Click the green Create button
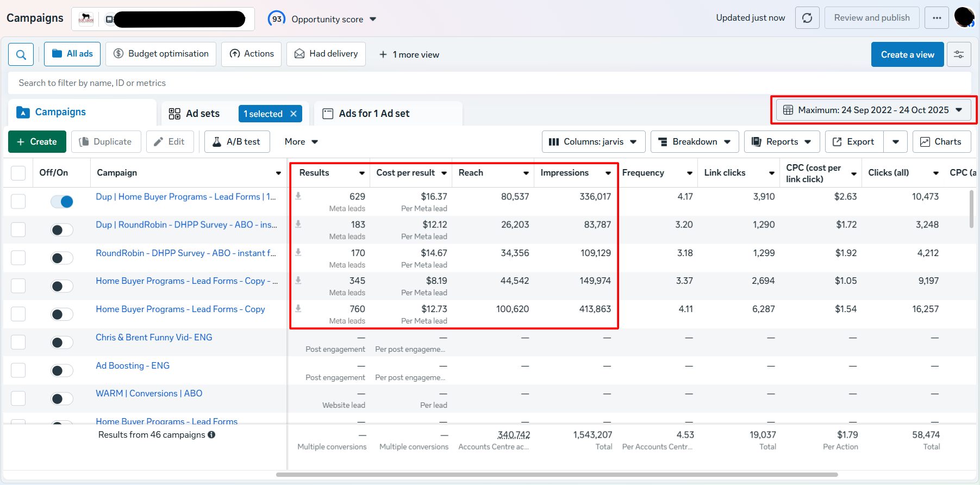The image size is (980, 485). [37, 141]
